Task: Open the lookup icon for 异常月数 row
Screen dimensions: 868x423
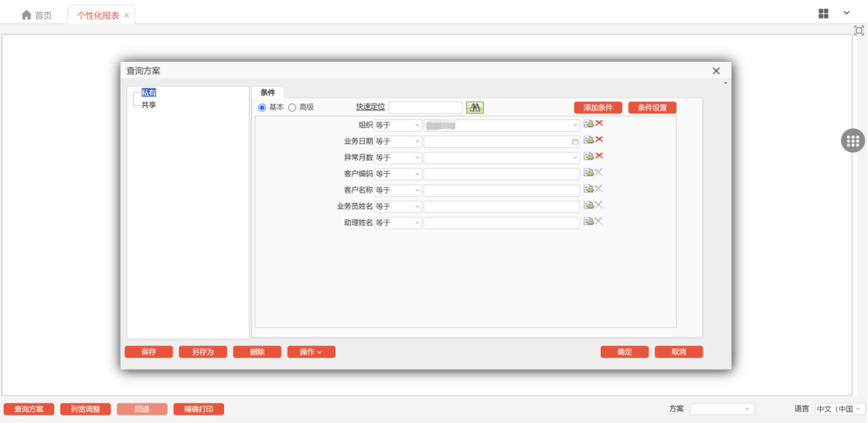Action: tap(588, 156)
